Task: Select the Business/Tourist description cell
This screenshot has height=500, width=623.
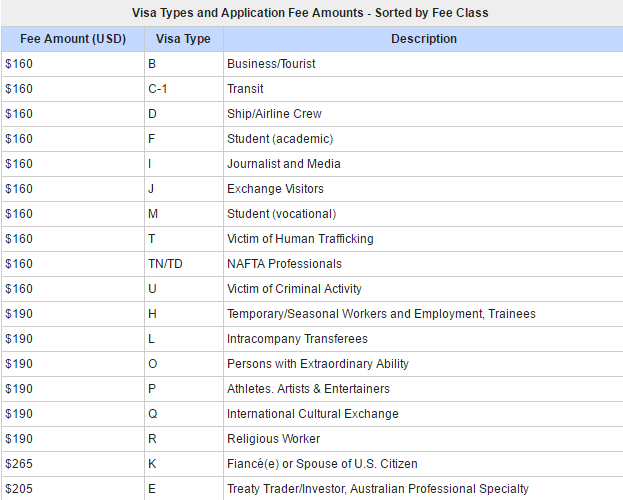Action: click(x=271, y=64)
